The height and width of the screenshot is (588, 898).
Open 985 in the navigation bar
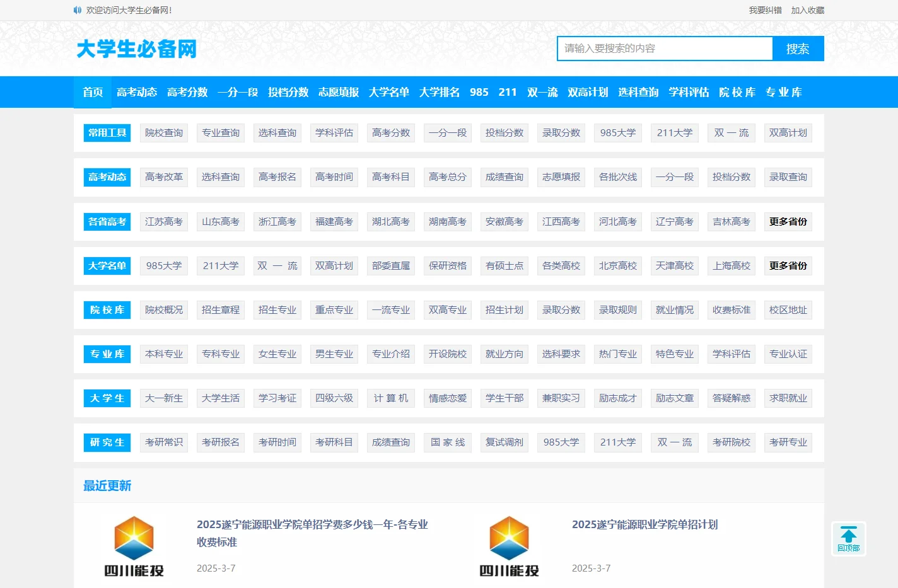click(x=479, y=92)
